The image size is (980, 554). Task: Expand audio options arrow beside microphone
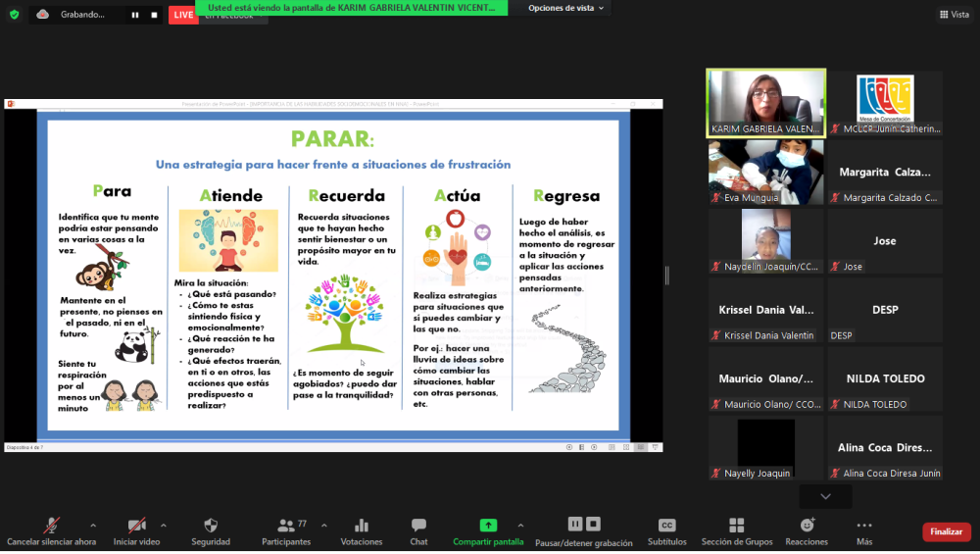(93, 525)
